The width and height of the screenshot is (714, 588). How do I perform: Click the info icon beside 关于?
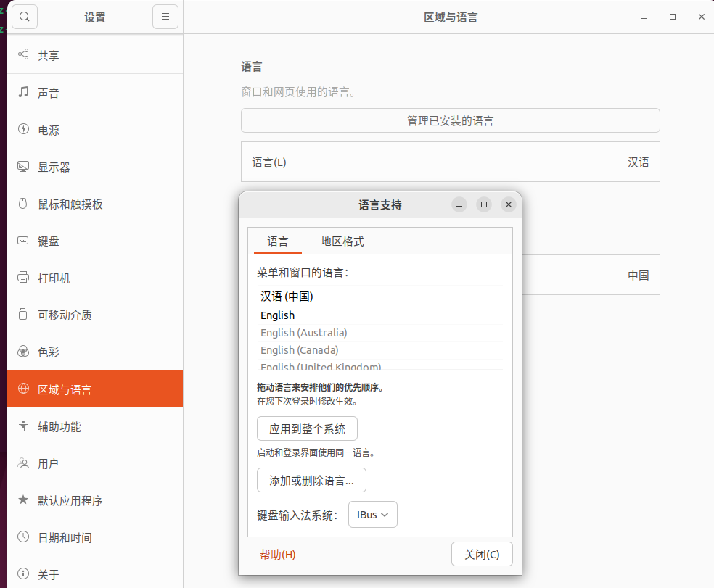(x=23, y=574)
